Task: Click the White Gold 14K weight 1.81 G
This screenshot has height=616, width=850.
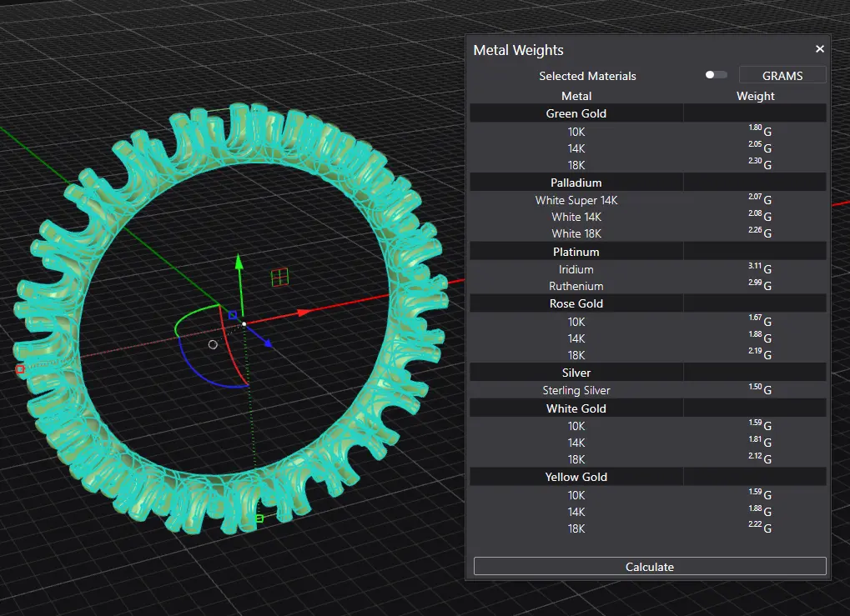Action: click(759, 441)
